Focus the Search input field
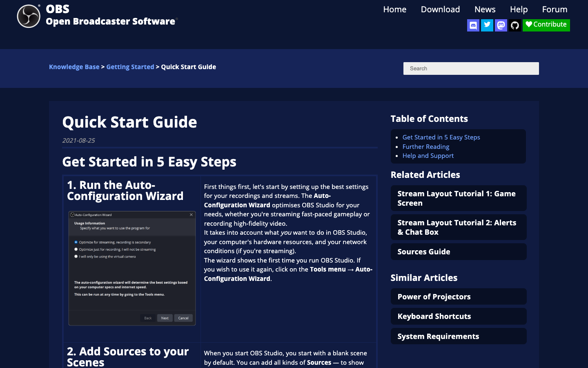This screenshot has height=368, width=588. pyautogui.click(x=471, y=68)
